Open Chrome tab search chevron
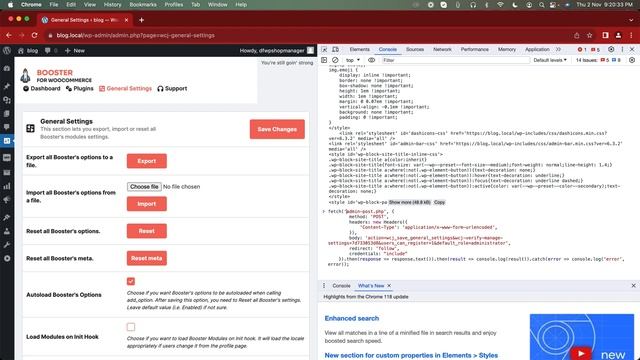The height and width of the screenshot is (360, 640). tap(631, 20)
